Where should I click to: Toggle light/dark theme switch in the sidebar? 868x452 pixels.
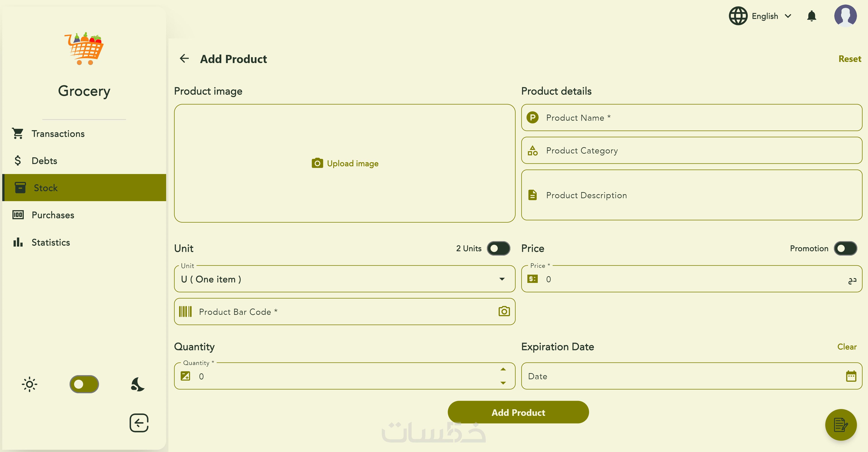tap(84, 384)
